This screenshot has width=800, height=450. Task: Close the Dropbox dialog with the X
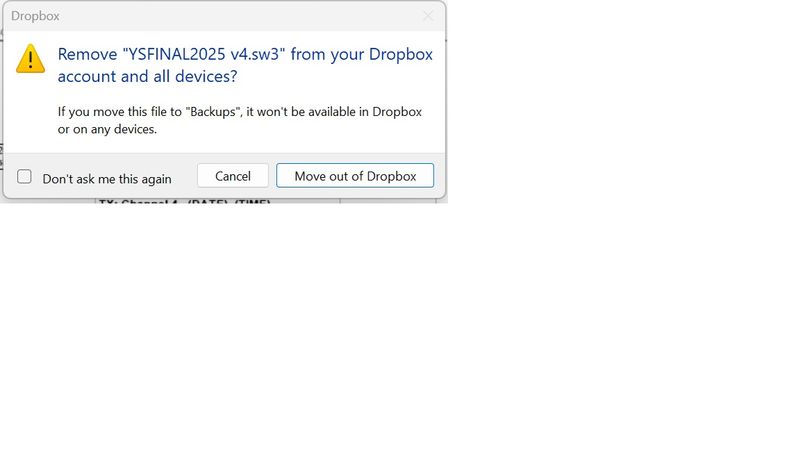click(x=428, y=16)
